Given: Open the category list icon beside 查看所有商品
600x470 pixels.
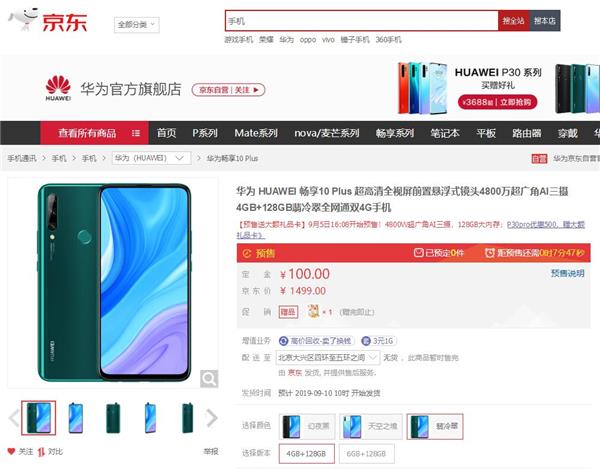Looking at the screenshot, I should click(x=136, y=133).
